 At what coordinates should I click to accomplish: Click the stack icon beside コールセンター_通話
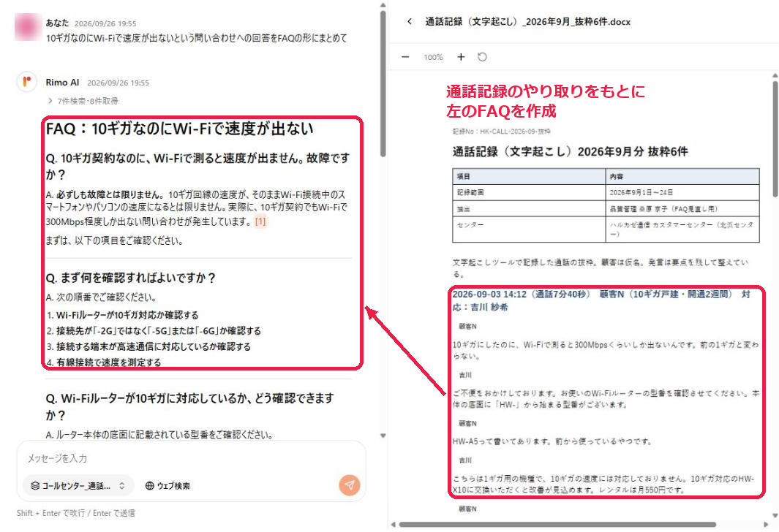tap(35, 486)
